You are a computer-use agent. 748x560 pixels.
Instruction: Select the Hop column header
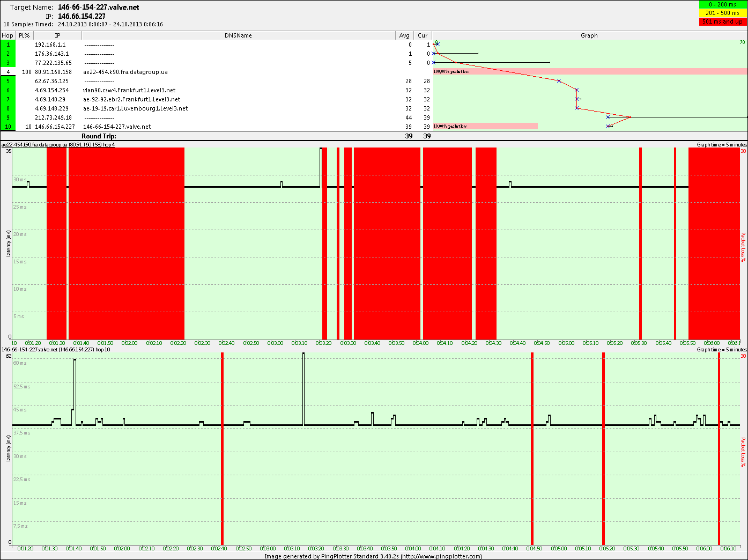click(8, 35)
